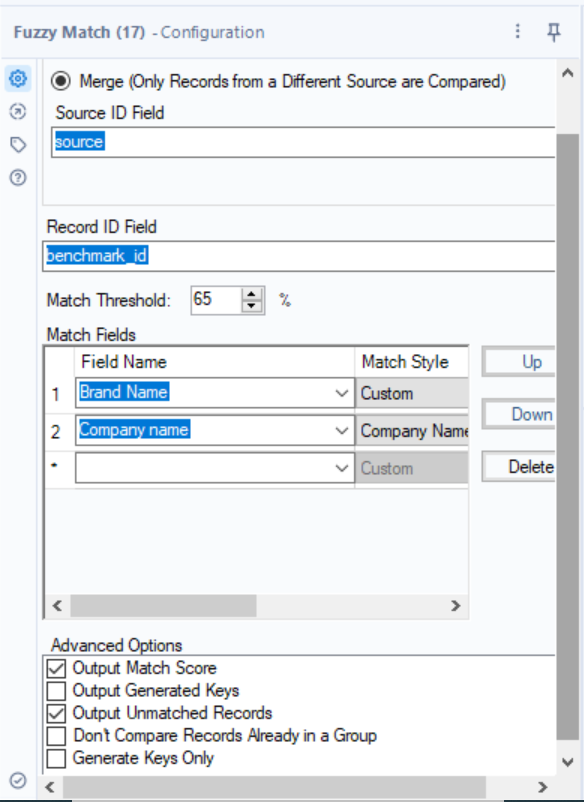
Task: Disable Output Unmatched Records
Action: tap(57, 712)
